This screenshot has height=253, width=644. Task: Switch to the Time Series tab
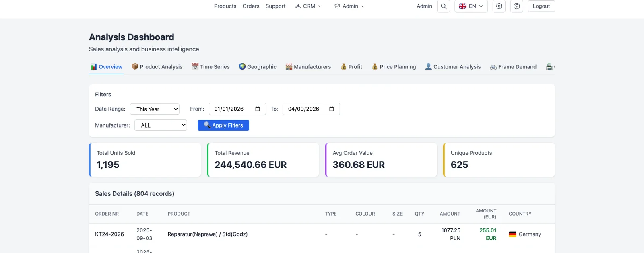pos(211,67)
